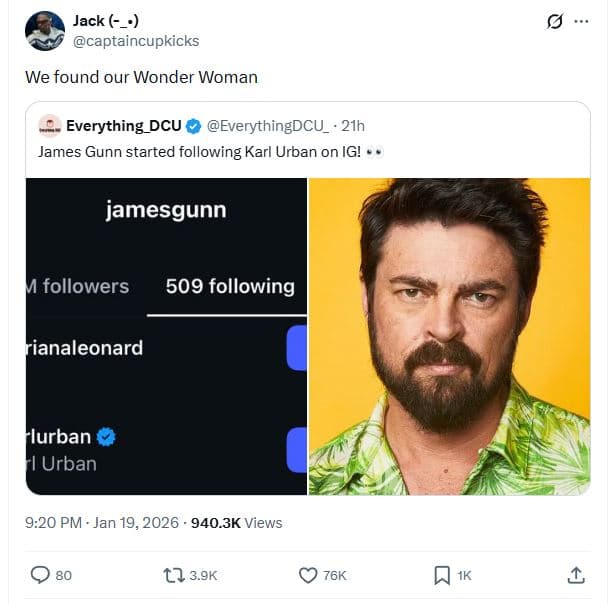Open the three-dot more options menu
This screenshot has width=615, height=604.
coord(581,21)
